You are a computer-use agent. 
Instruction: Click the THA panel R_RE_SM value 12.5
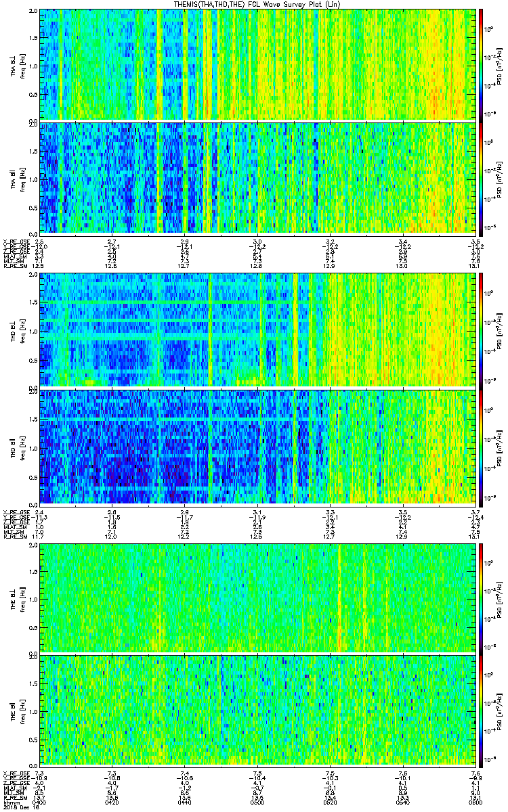click(x=39, y=266)
